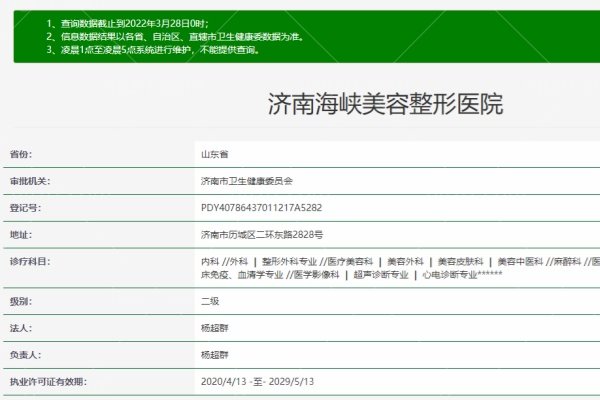Click the 负责人 field label
The height and width of the screenshot is (400, 600).
tap(25, 355)
